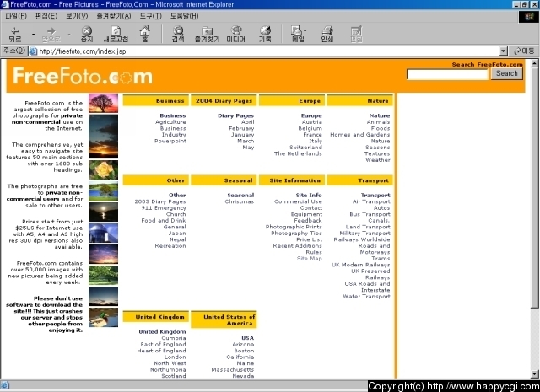This screenshot has height=392, width=540.
Task: Open the 즐겨찾기(A) Favorites menu
Action: [x=114, y=16]
